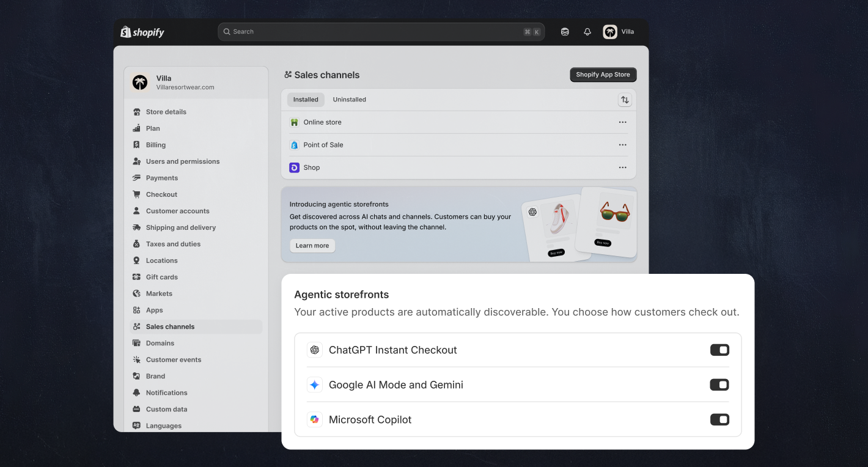Click the Microsoft Copilot icon
The width and height of the screenshot is (868, 467).
click(x=315, y=419)
